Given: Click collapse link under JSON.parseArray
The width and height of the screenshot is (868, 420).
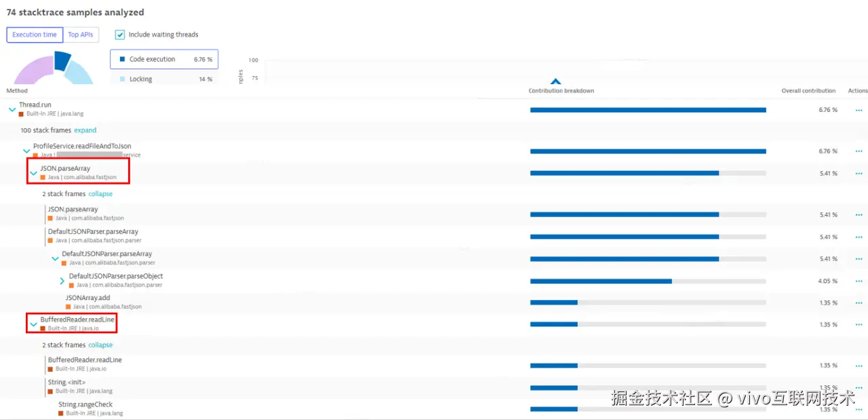Looking at the screenshot, I should click(100, 194).
